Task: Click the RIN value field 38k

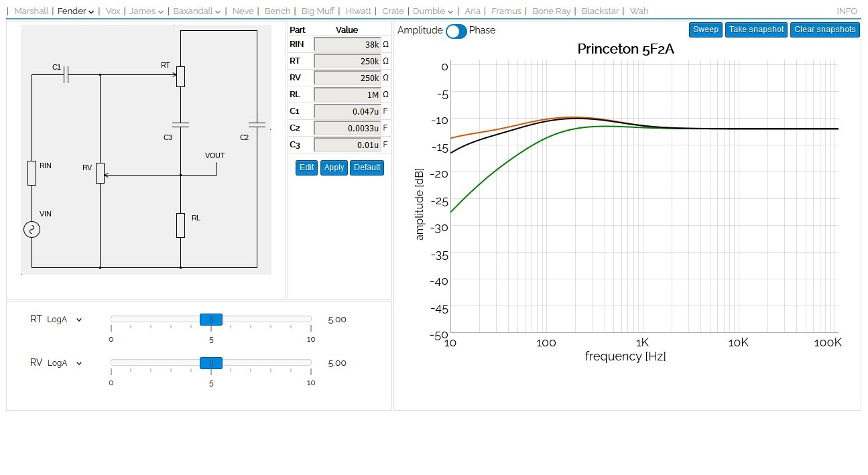Action: click(347, 44)
